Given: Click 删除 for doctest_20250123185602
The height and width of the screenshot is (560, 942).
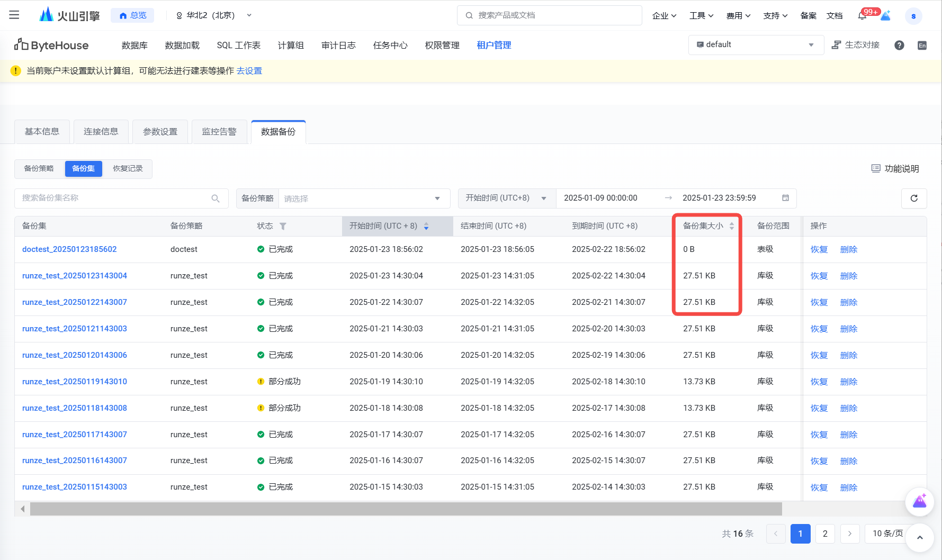Looking at the screenshot, I should pyautogui.click(x=849, y=249).
